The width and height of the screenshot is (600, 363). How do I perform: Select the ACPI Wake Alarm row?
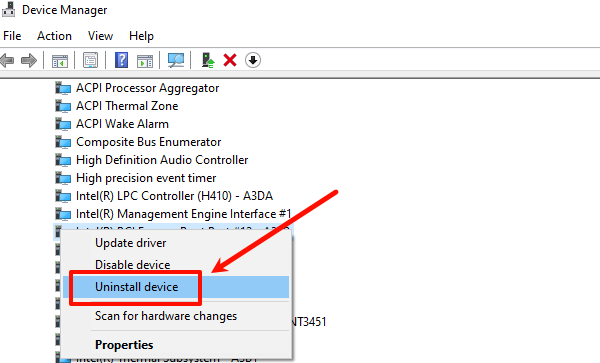[x=122, y=124]
